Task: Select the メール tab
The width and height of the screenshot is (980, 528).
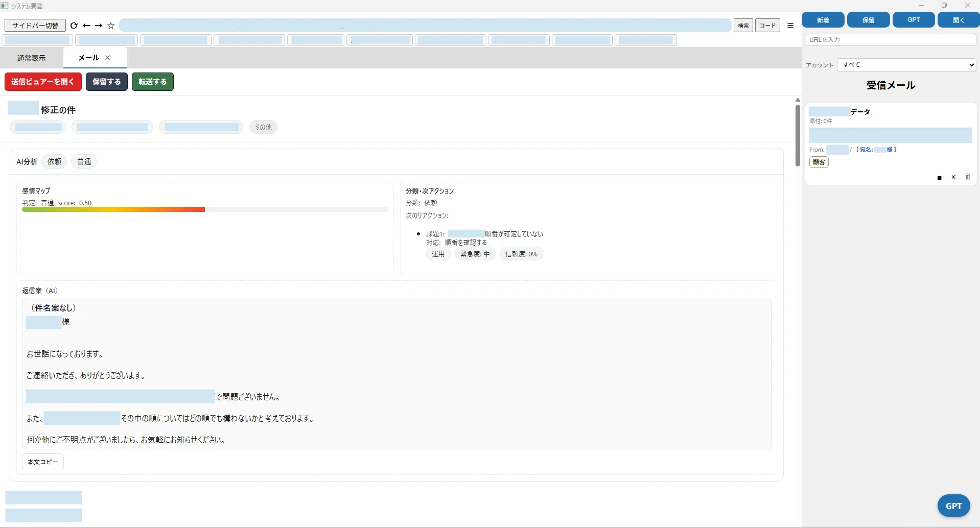Action: pyautogui.click(x=88, y=58)
